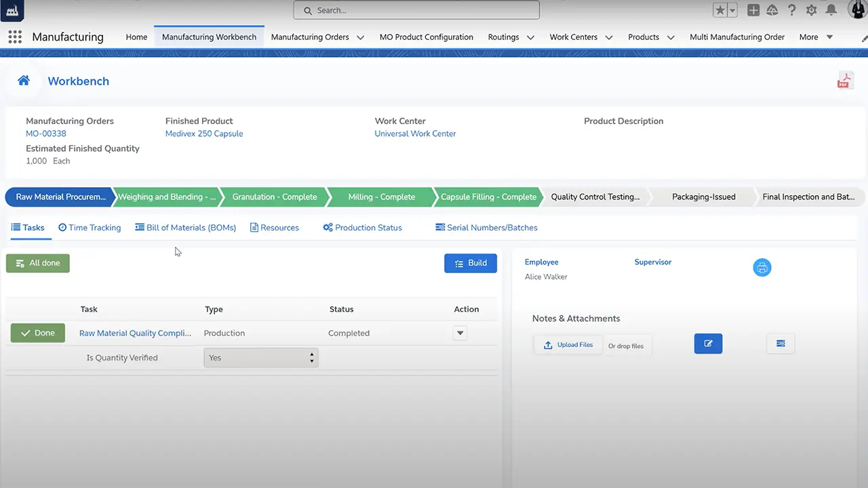This screenshot has width=868, height=488.
Task: Open Medivex 250 Capsule product link
Action: tap(204, 134)
